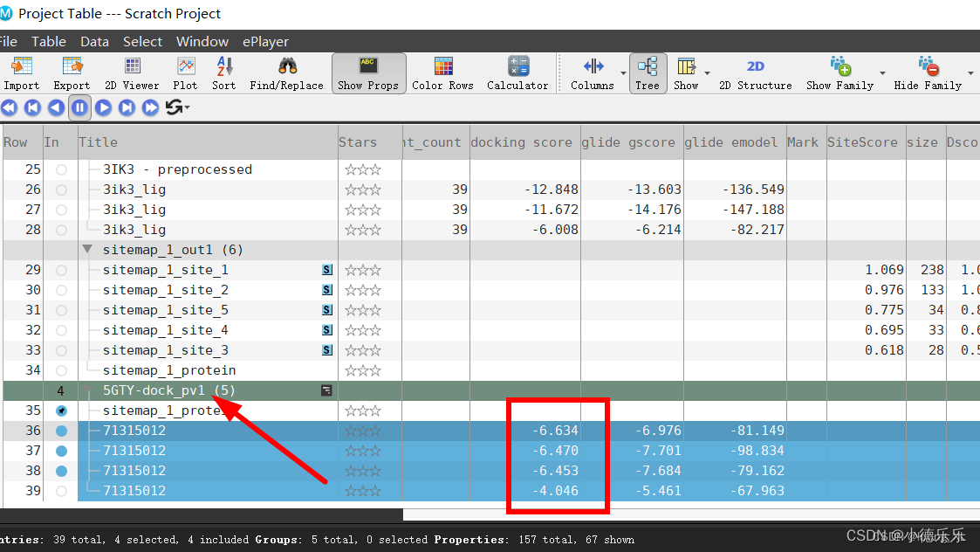Image resolution: width=980 pixels, height=552 pixels.
Task: Open 2D Structure tool
Action: (x=755, y=73)
